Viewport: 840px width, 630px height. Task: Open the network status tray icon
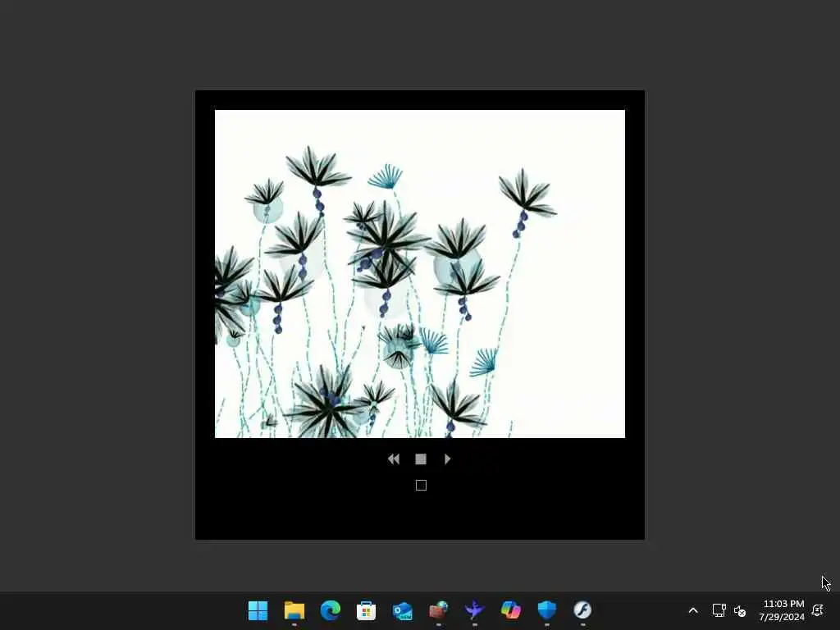pos(719,610)
